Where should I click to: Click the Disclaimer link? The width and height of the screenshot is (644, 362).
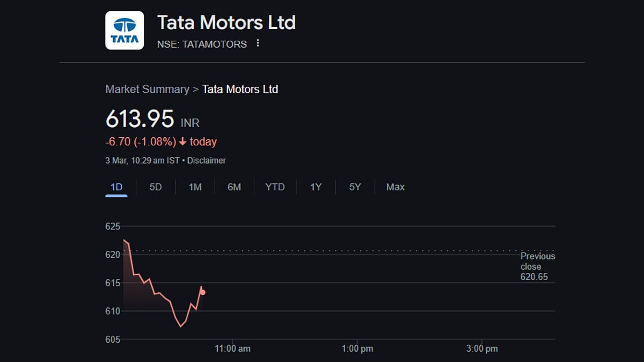click(x=206, y=160)
